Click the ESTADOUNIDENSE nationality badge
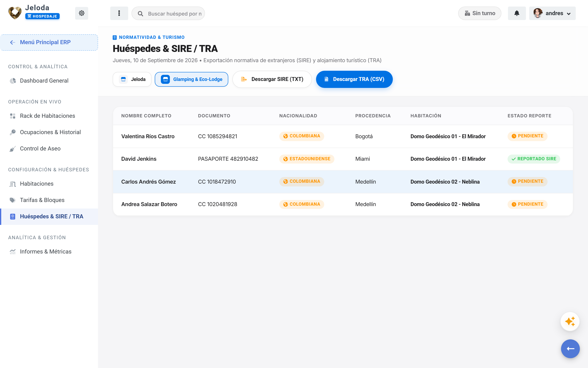Image resolution: width=588 pixels, height=368 pixels. [x=307, y=159]
